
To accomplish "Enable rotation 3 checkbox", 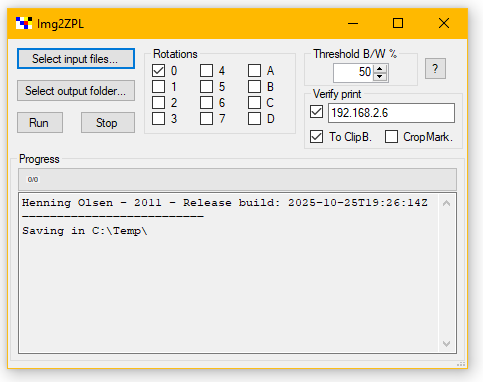I will pyautogui.click(x=159, y=119).
